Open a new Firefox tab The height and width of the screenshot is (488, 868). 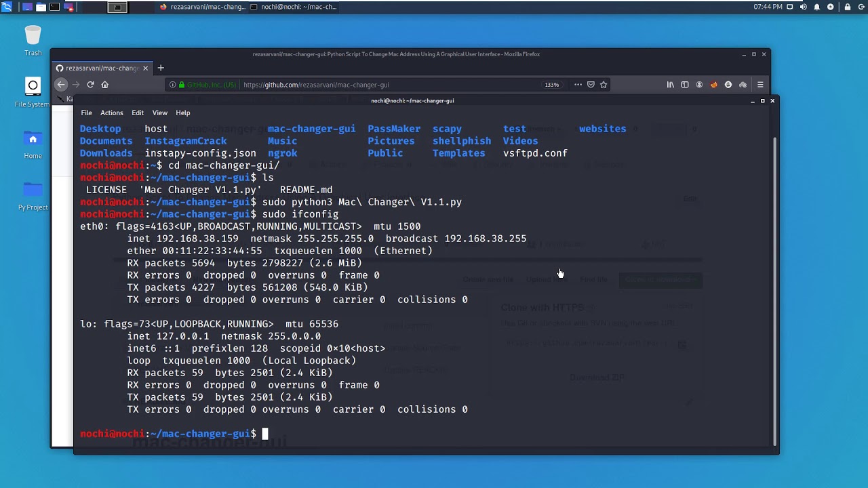[x=161, y=68]
